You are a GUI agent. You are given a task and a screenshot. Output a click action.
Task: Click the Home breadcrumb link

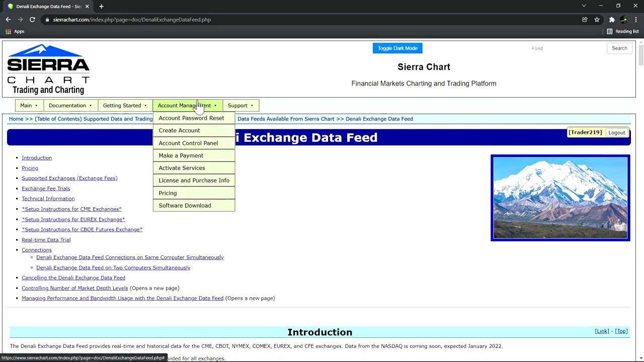16,119
